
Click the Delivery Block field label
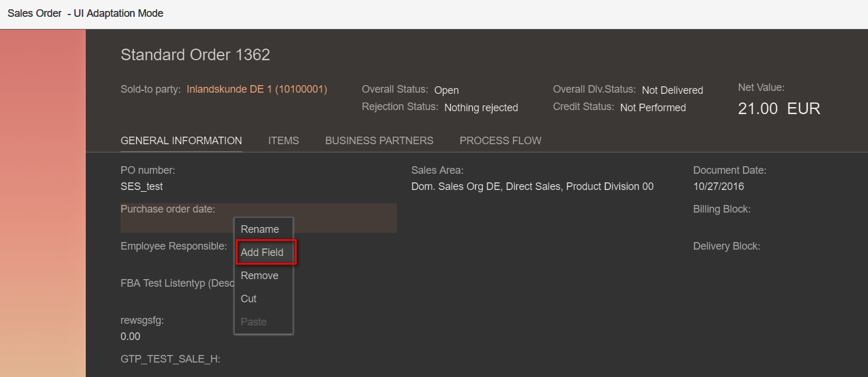(x=726, y=246)
